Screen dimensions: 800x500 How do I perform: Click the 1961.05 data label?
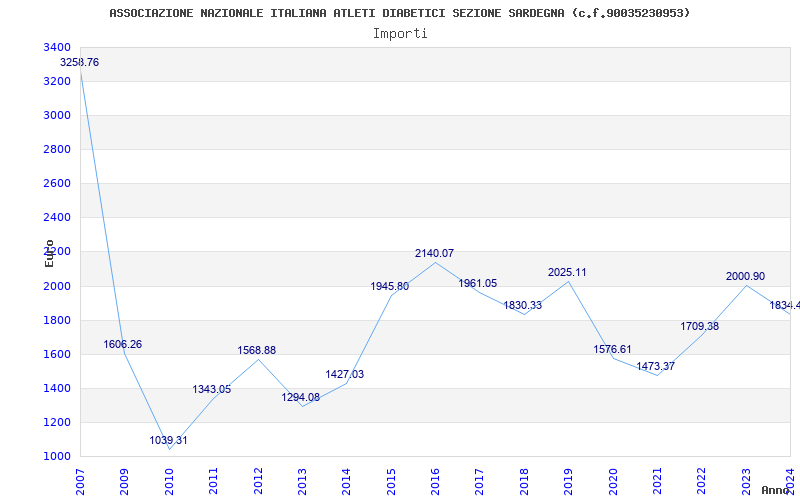tap(478, 284)
